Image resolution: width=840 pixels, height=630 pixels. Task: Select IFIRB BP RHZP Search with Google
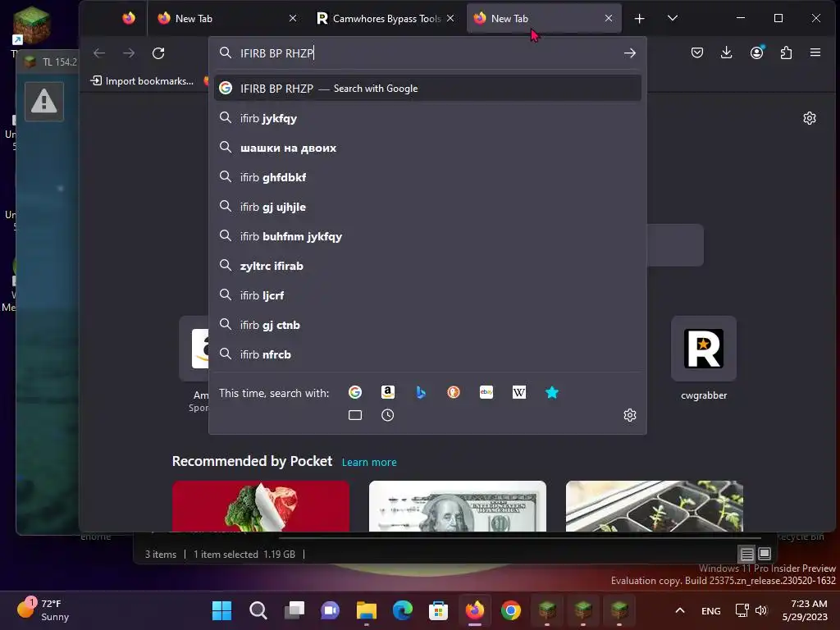coord(427,89)
